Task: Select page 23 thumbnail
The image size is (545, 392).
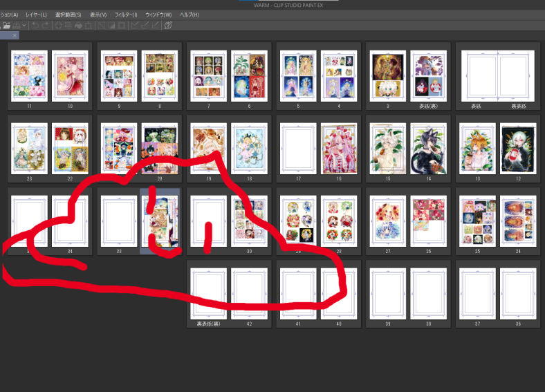Action: (29, 149)
